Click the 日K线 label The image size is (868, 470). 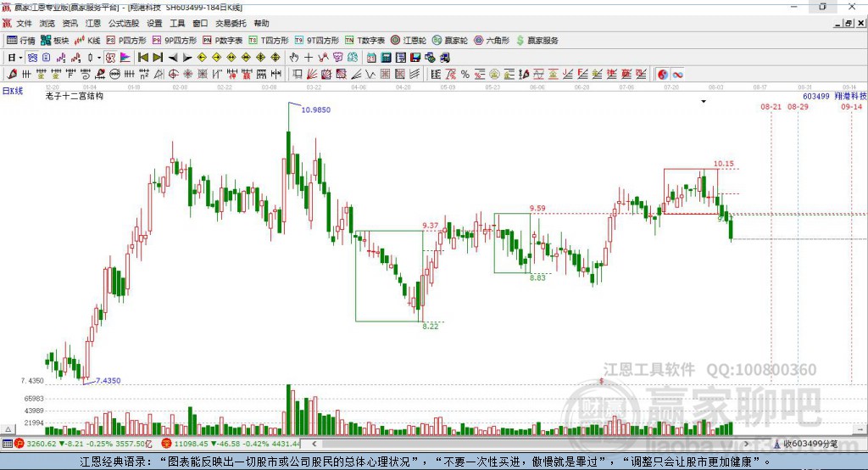(13, 91)
